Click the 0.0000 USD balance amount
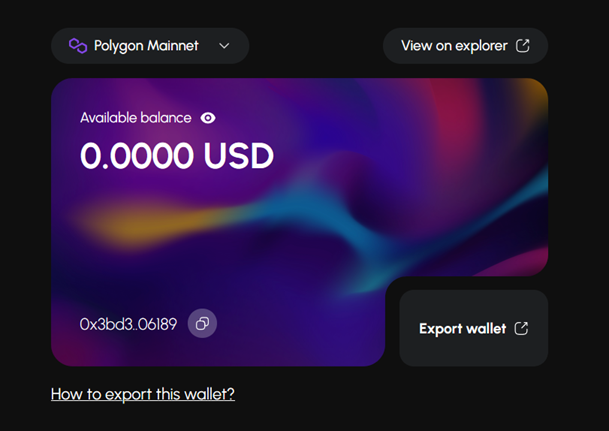This screenshot has width=609, height=431. tap(177, 155)
